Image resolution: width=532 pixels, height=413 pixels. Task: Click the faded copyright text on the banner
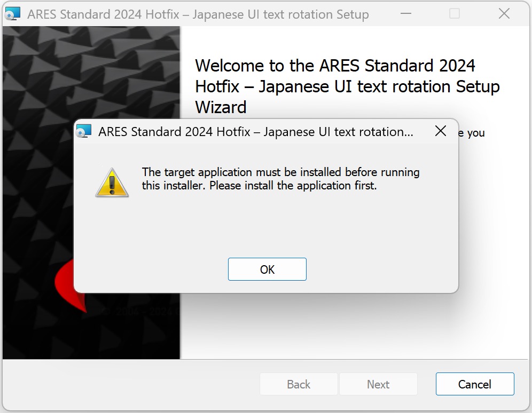pos(141,311)
